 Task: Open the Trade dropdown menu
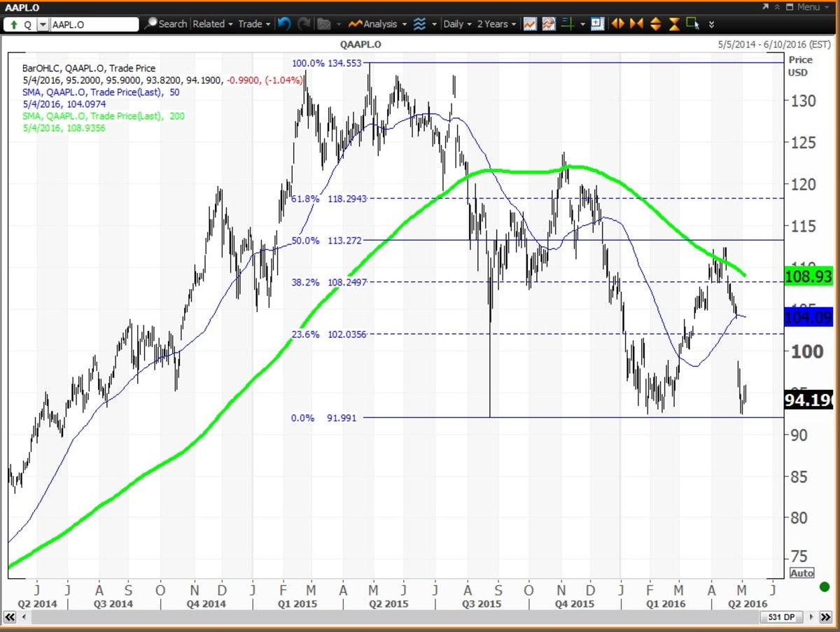tap(254, 24)
